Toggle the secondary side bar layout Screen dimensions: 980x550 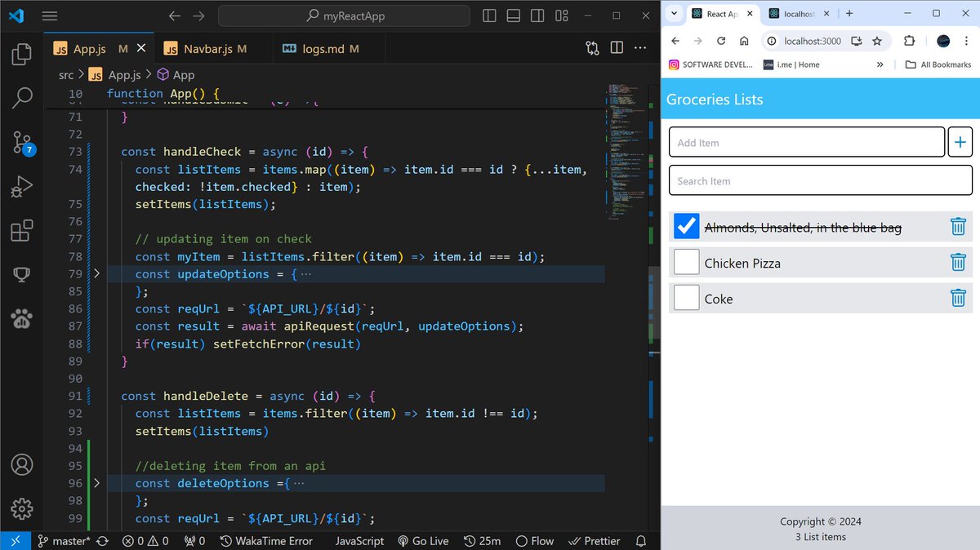tap(537, 16)
